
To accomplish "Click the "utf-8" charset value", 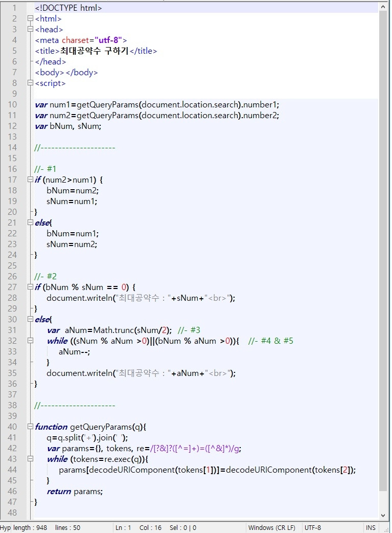I will (108, 40).
